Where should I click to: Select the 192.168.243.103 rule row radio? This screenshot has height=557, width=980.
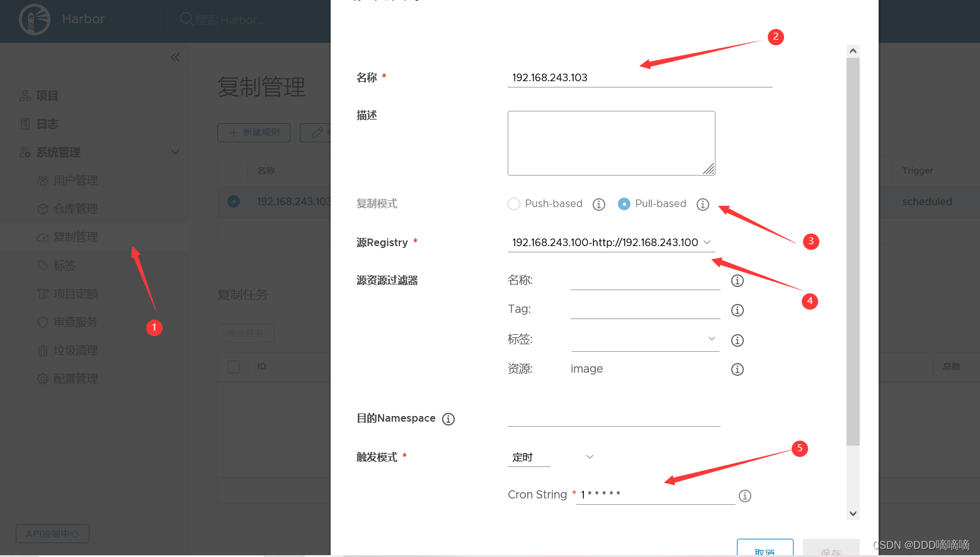click(x=234, y=201)
